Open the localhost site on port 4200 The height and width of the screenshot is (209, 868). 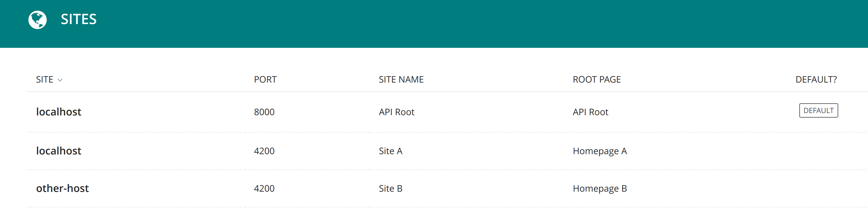59,151
